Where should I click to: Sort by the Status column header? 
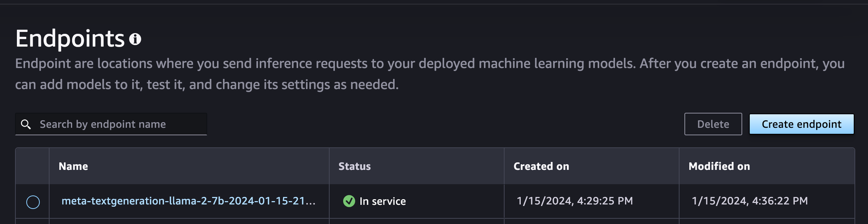tap(354, 166)
